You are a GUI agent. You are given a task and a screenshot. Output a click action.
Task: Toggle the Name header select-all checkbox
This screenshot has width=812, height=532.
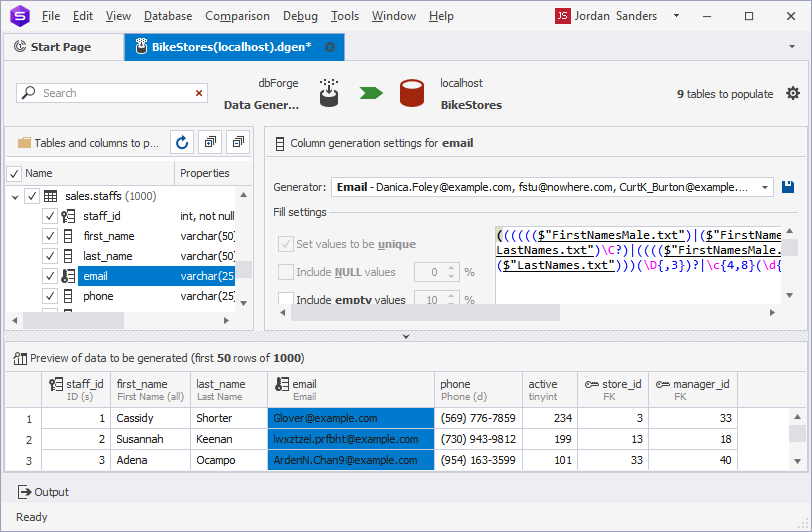(x=14, y=174)
